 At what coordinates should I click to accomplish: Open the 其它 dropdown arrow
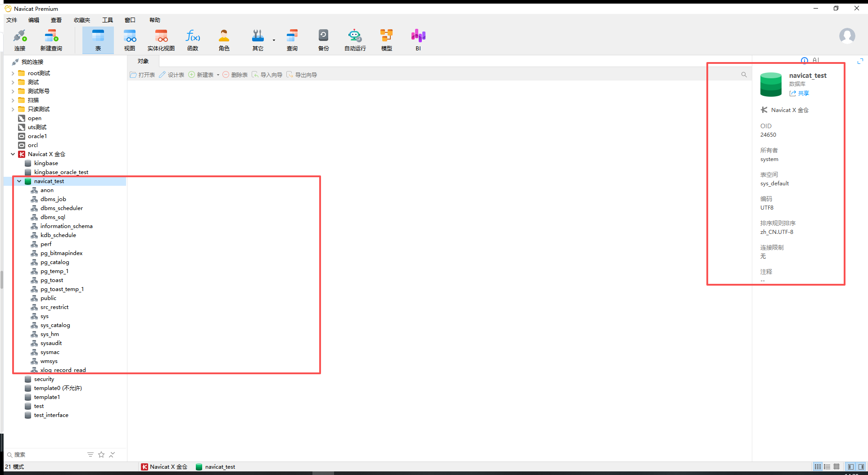(x=274, y=40)
